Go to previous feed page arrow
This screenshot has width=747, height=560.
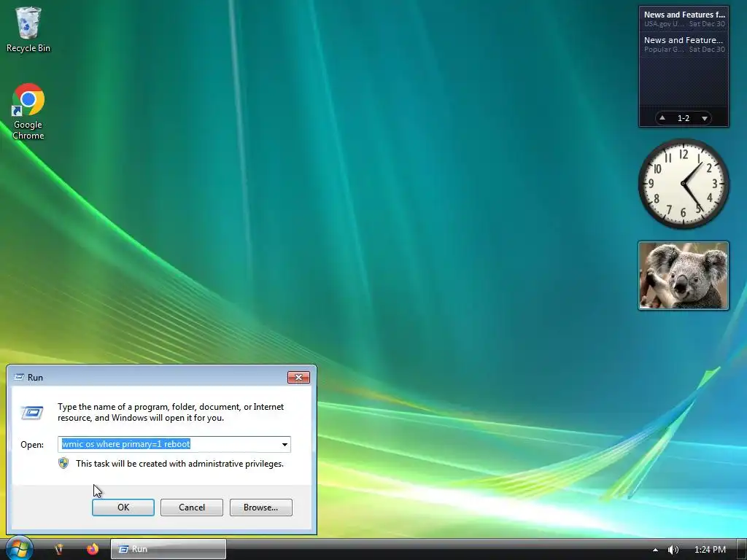[662, 117]
